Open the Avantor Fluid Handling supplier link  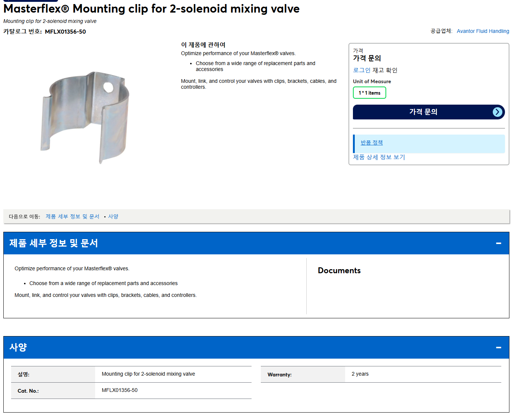(x=483, y=31)
